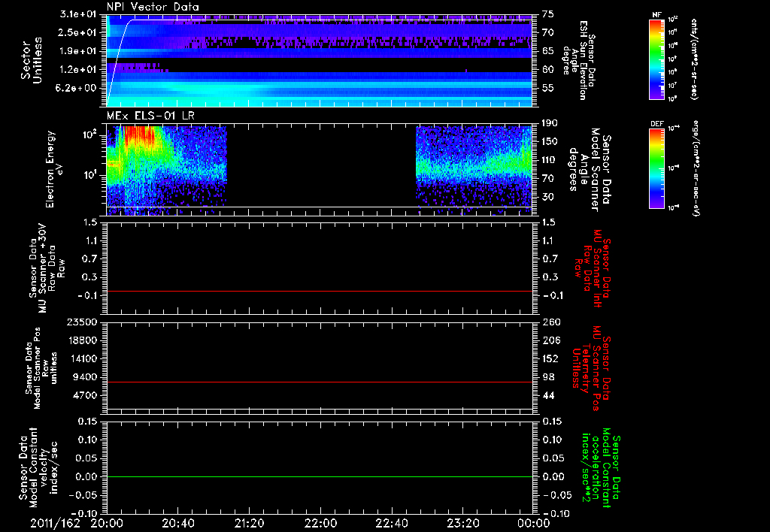Click the MEx ELS-01 LR panel title
This screenshot has width=770, height=532.
coord(150,116)
